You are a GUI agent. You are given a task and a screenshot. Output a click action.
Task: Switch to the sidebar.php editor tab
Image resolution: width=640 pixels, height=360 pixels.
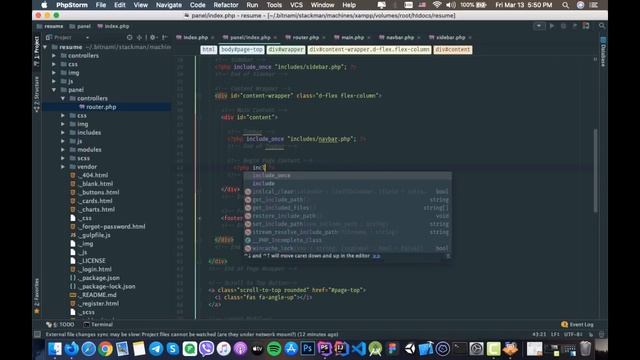pyautogui.click(x=450, y=37)
